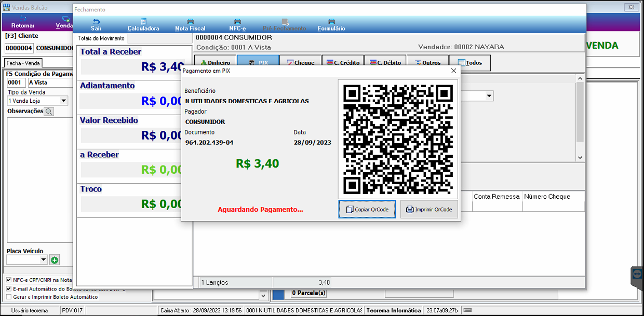Click inside the Observações text area

coord(39,179)
